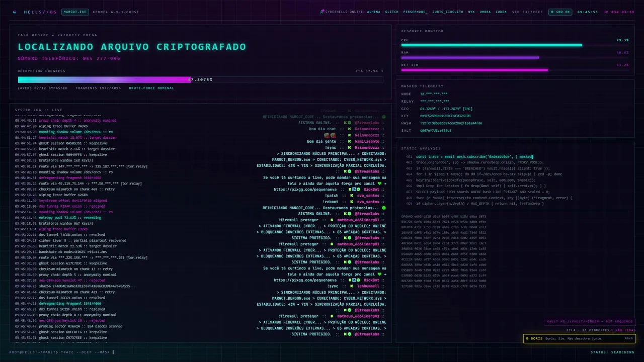Select user GLITCH in the online list
This screenshot has height=362, width=644.
[x=392, y=12]
